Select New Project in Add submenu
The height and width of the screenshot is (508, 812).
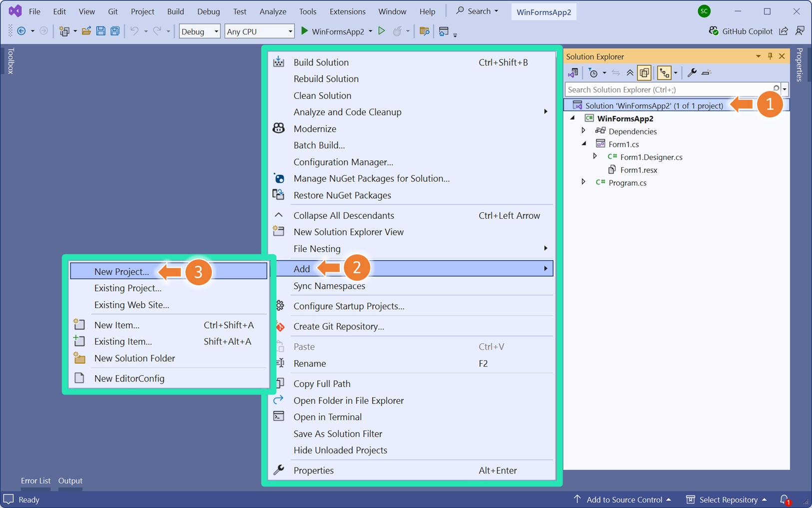tap(168, 271)
